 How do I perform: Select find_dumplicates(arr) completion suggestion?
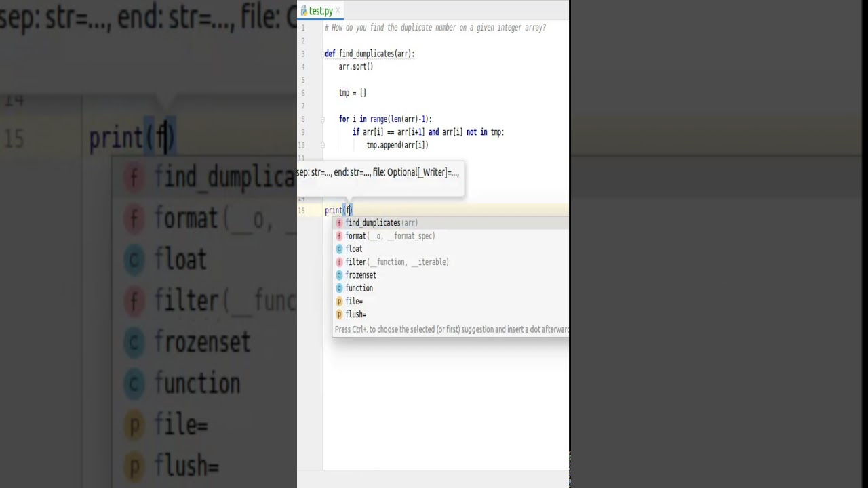point(450,223)
